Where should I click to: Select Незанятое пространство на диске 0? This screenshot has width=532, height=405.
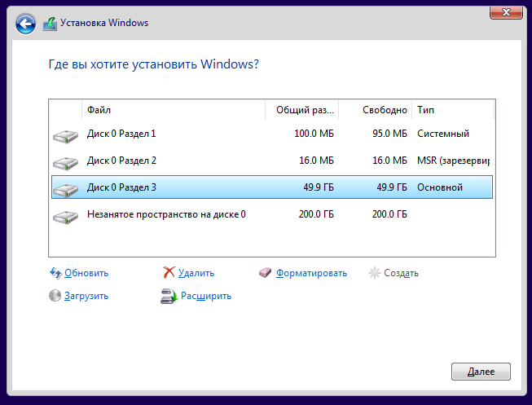tap(272, 214)
